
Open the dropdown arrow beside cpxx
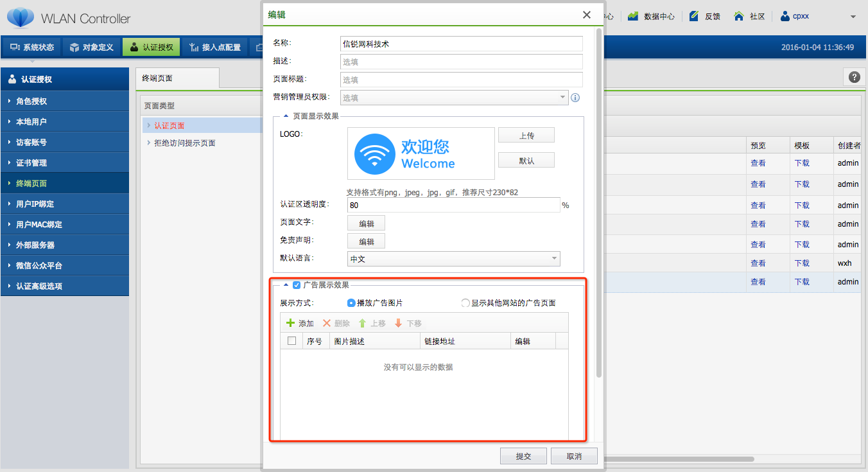[853, 17]
